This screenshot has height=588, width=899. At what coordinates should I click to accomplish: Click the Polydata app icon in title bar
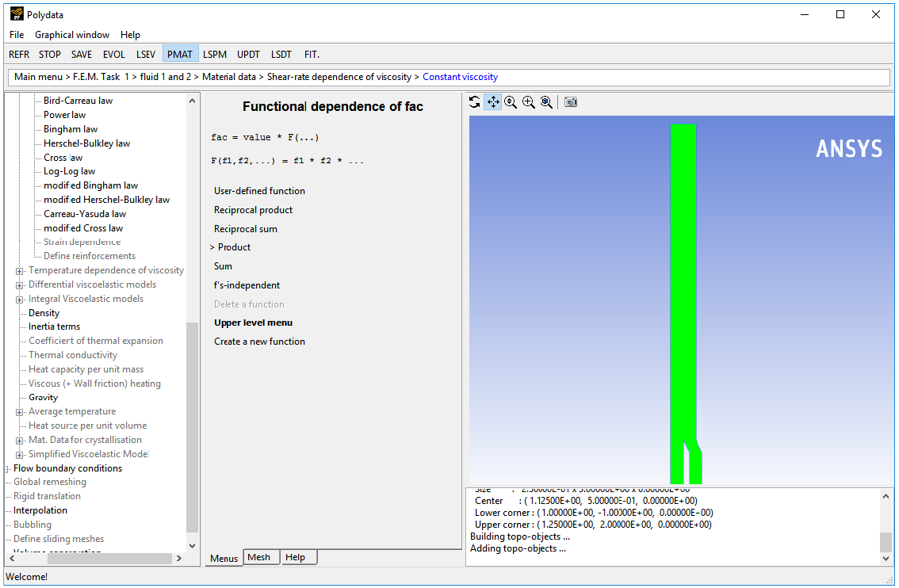17,14
